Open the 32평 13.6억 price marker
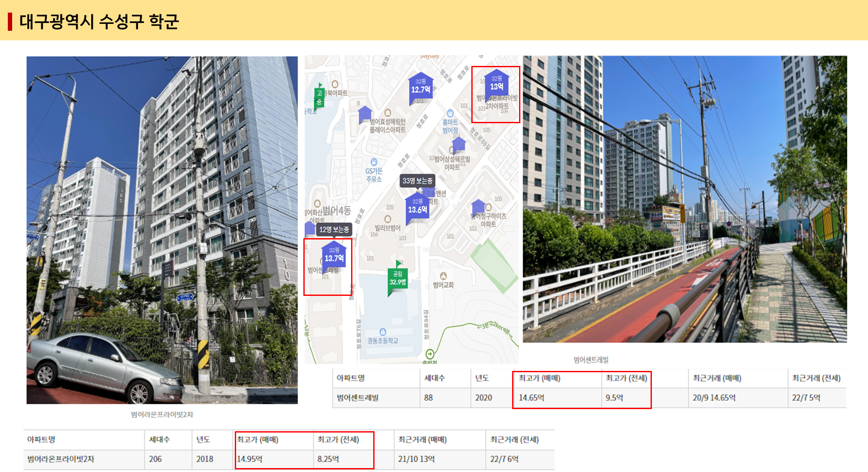Image resolution: width=868 pixels, height=472 pixels. 418,208
